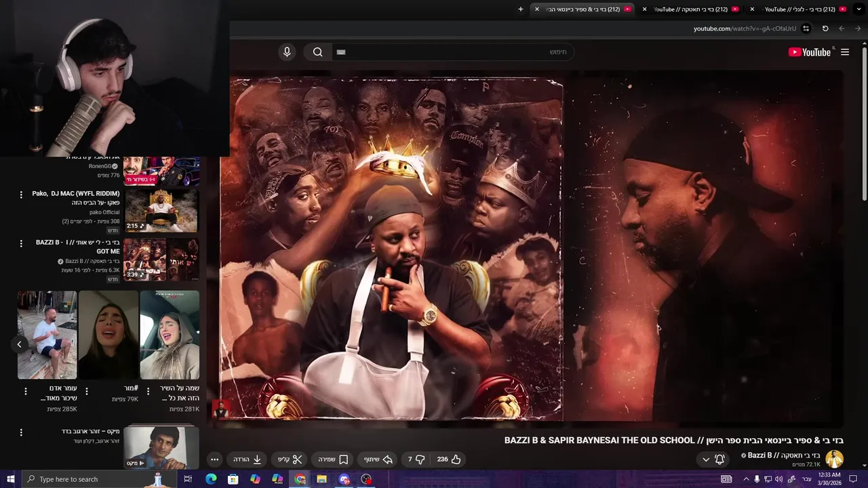The height and width of the screenshot is (488, 868).
Task: Play the שמה על השיר short thumbnail
Action: pos(170,335)
